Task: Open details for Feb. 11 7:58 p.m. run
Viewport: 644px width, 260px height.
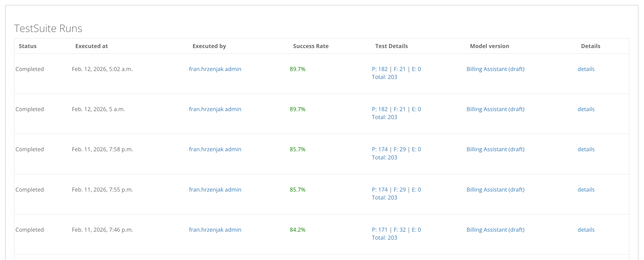Action: tap(586, 149)
